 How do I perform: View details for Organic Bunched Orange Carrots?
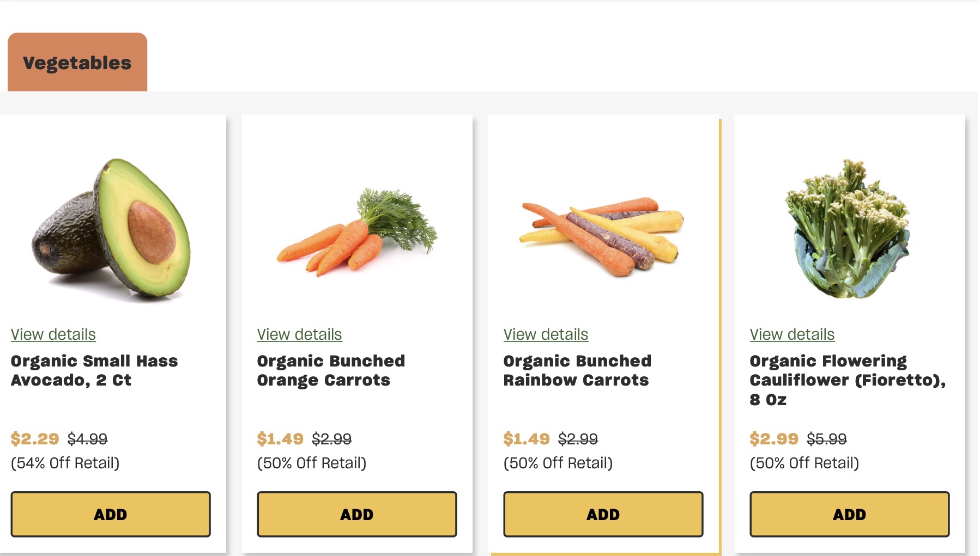point(299,334)
